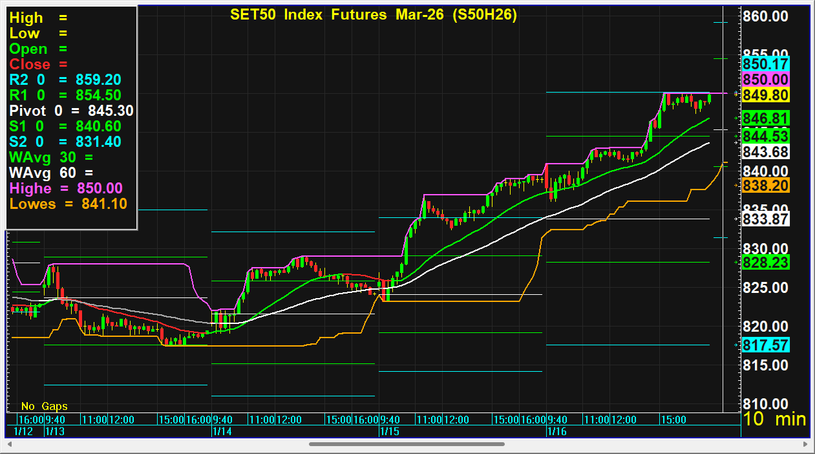
Task: Click the right arrow of horizontal scrollbar
Action: coord(804,443)
